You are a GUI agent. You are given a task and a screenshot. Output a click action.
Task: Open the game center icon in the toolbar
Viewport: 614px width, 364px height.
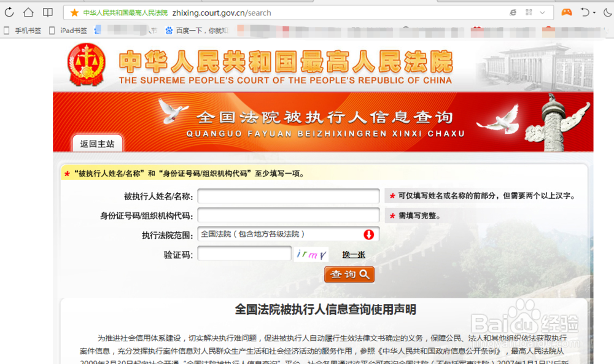(566, 12)
